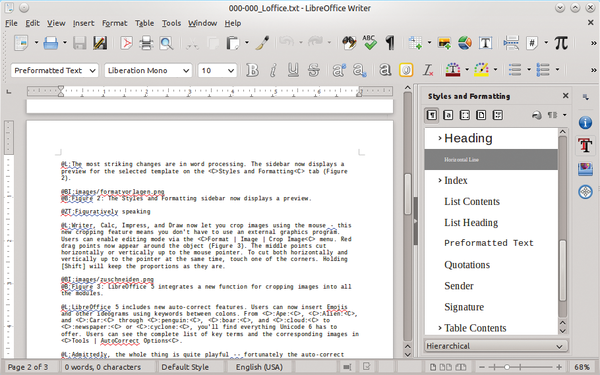Expand the Index style group
The width and height of the screenshot is (600, 375).
[440, 180]
